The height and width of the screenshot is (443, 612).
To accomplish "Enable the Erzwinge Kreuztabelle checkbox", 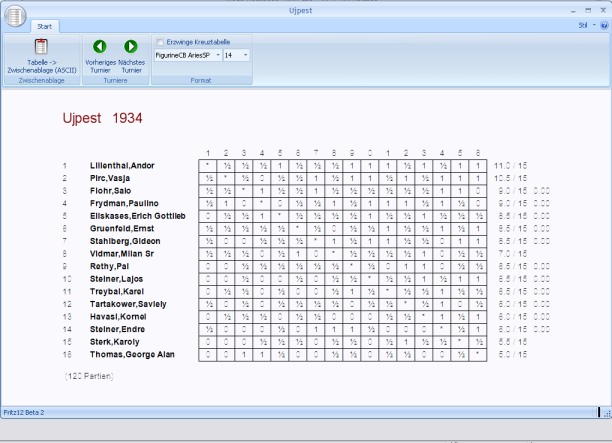I will coord(161,41).
